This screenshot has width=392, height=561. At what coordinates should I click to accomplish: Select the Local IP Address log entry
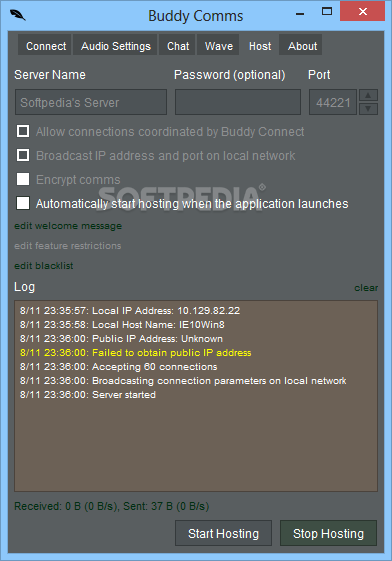pos(130,311)
